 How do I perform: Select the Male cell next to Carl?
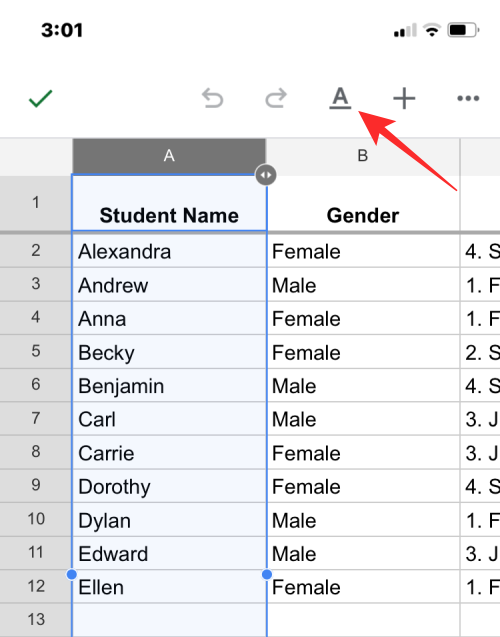pyautogui.click(x=363, y=419)
